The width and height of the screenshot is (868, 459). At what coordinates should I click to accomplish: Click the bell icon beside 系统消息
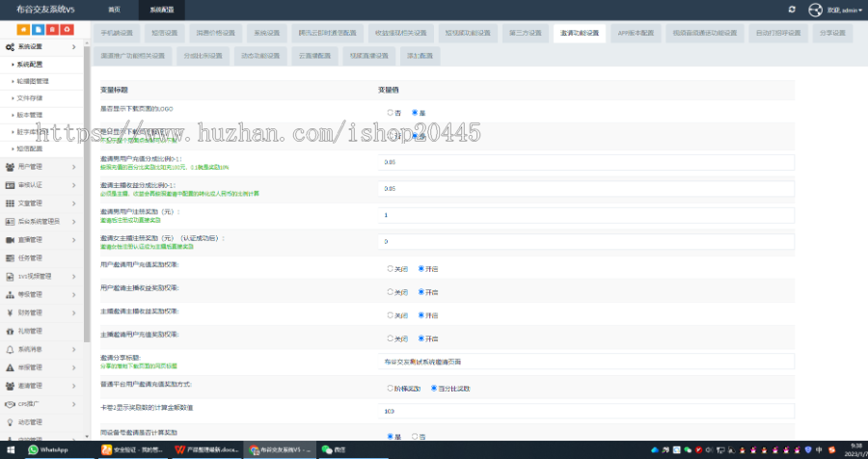coord(10,349)
